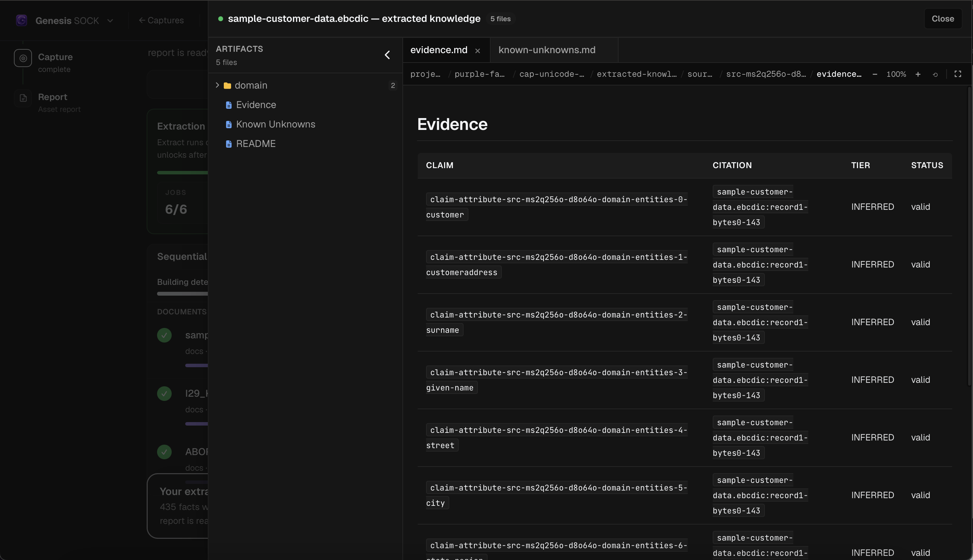This screenshot has width=973, height=560.
Task: Click the Evidence file icon
Action: (229, 105)
